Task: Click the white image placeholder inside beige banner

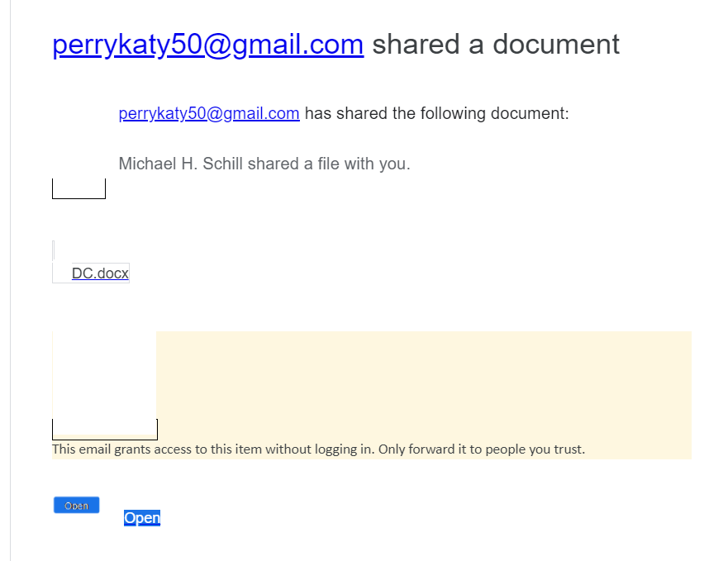Action: click(103, 376)
